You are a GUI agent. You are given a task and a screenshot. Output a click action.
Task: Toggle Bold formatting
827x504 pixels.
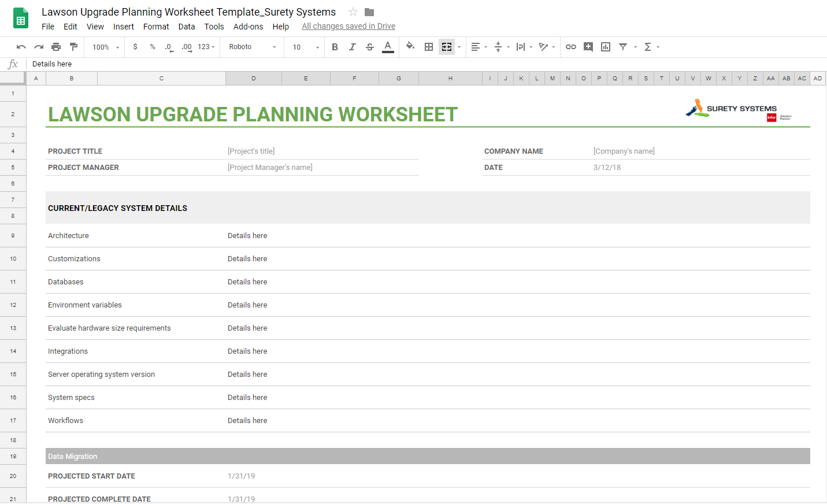tap(335, 47)
